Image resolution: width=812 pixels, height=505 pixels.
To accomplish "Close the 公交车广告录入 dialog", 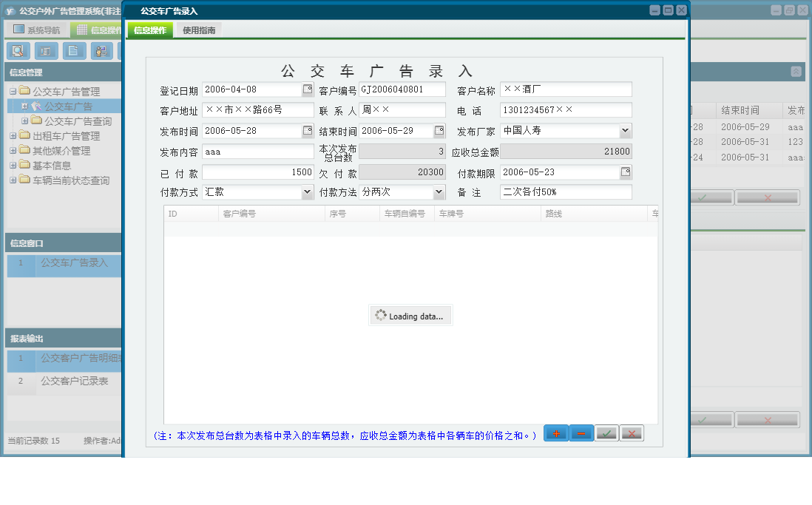I will pos(682,10).
